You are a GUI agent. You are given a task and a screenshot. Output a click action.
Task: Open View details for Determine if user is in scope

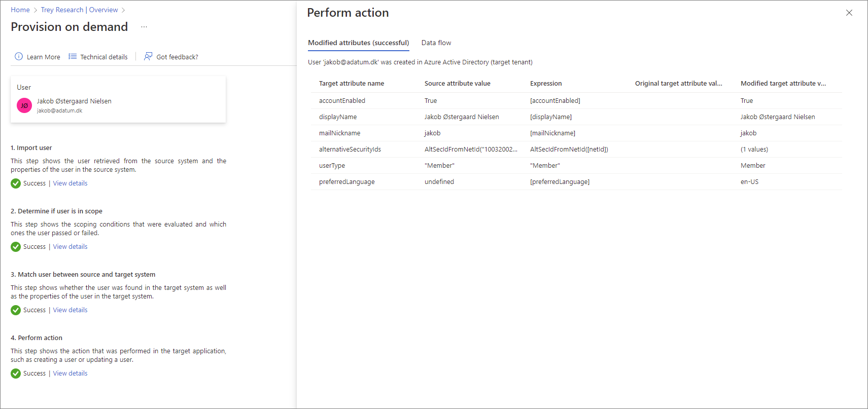click(70, 247)
